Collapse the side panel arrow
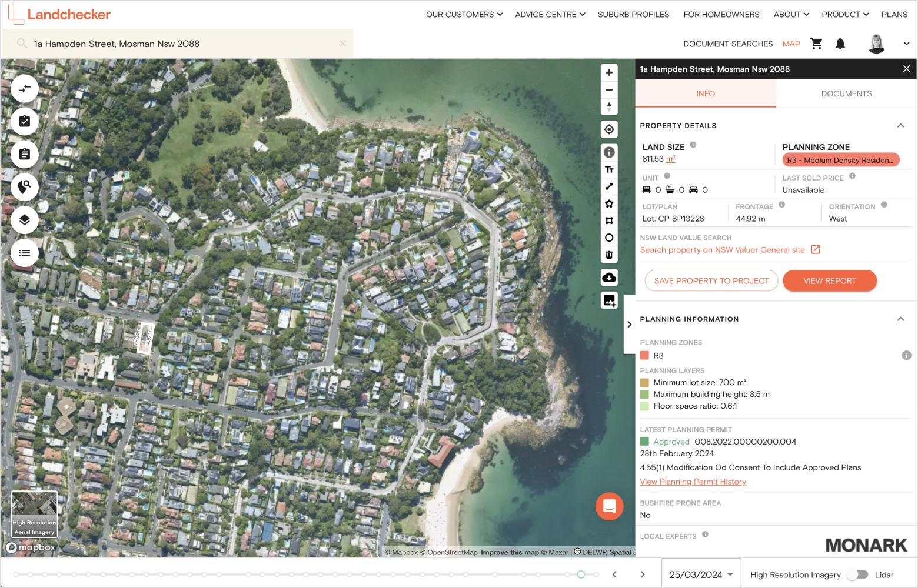This screenshot has height=588, width=918. click(x=629, y=324)
